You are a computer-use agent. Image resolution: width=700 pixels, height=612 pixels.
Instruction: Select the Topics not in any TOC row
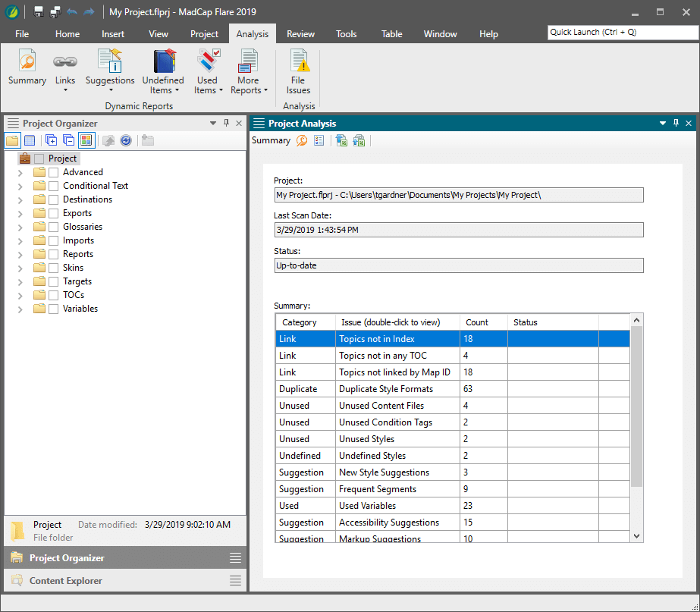453,356
